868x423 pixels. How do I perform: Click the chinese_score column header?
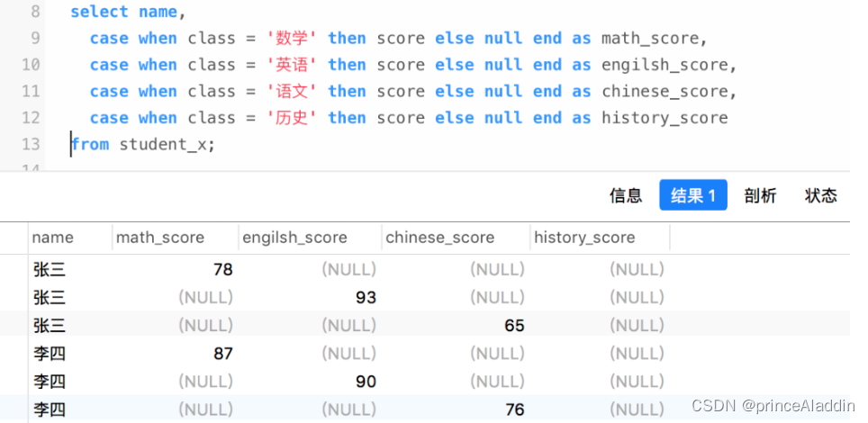click(456, 238)
